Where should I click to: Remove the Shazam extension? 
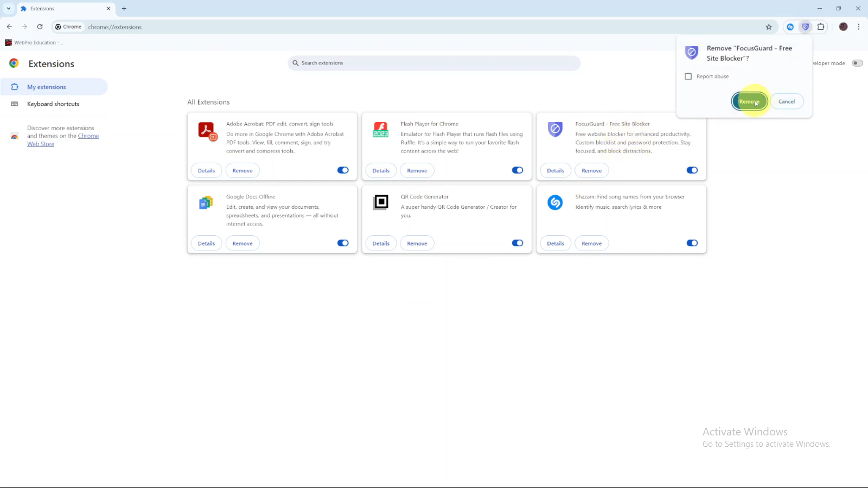[x=592, y=243]
